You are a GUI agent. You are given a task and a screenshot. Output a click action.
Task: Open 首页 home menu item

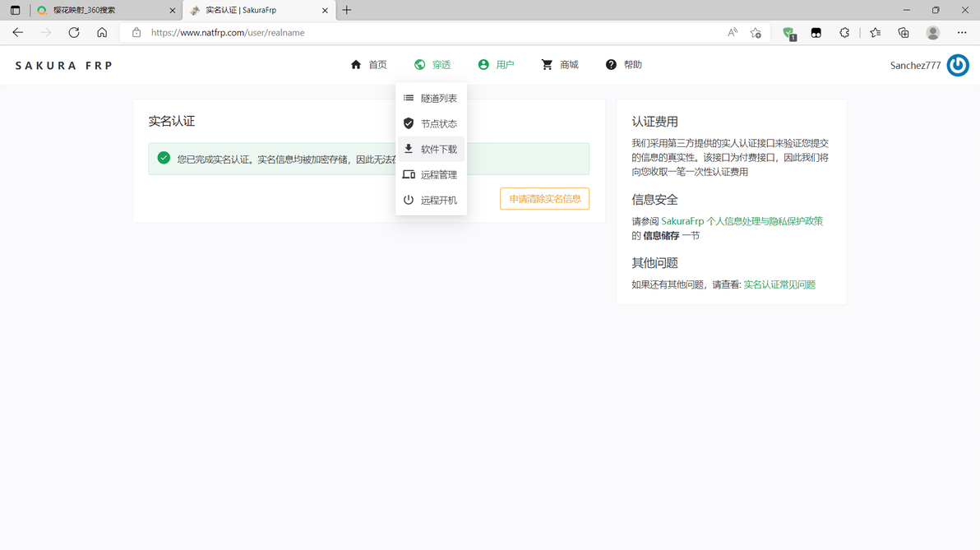click(369, 64)
